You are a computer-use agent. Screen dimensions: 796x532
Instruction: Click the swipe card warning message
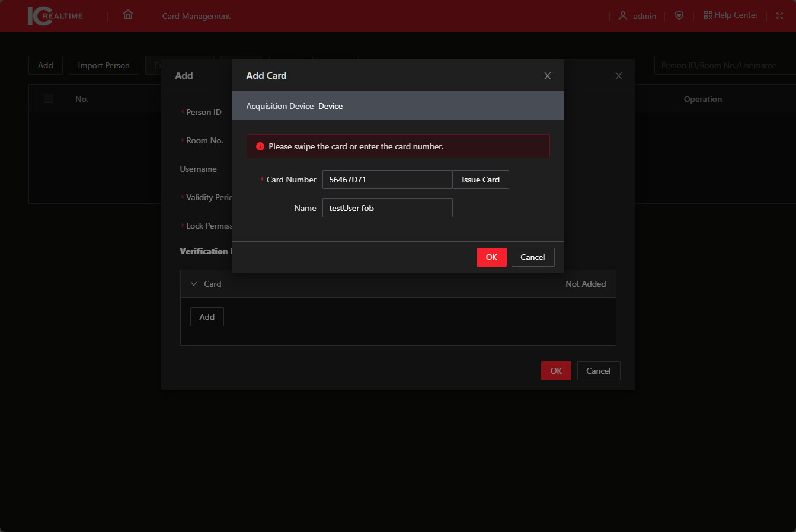pos(356,146)
